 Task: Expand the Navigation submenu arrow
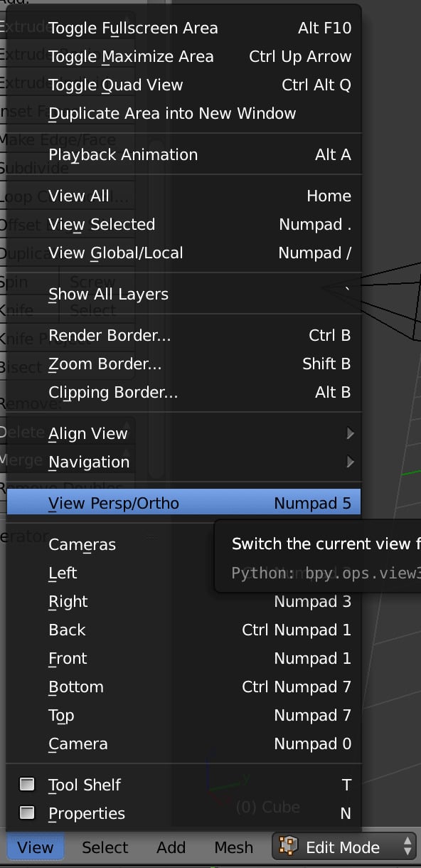point(349,462)
